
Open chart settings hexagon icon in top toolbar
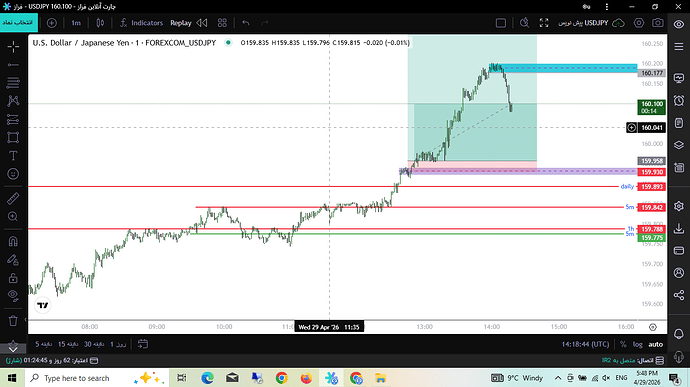(639, 23)
